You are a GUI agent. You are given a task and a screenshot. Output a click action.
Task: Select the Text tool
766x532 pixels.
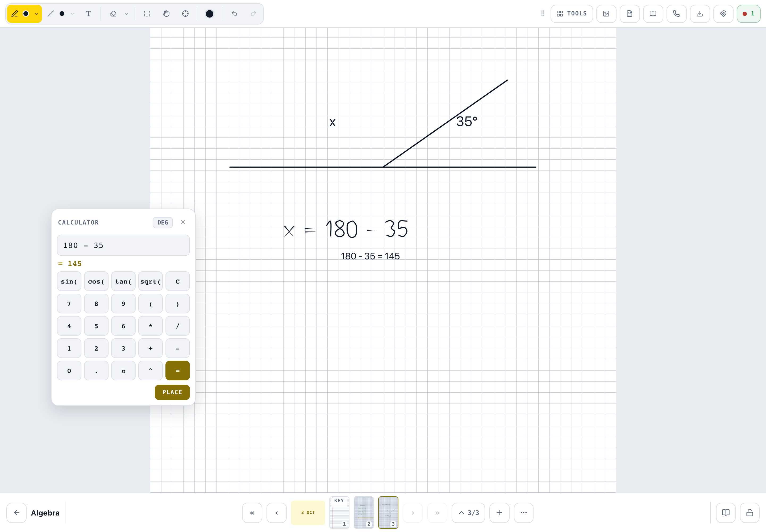coord(88,14)
